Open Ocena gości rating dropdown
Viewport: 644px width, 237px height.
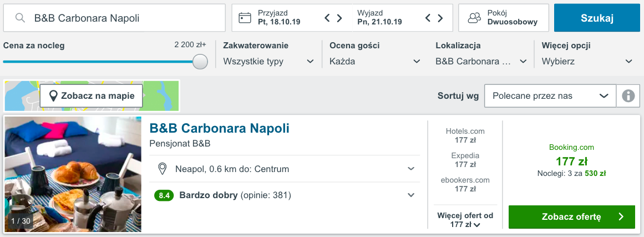[x=374, y=61]
